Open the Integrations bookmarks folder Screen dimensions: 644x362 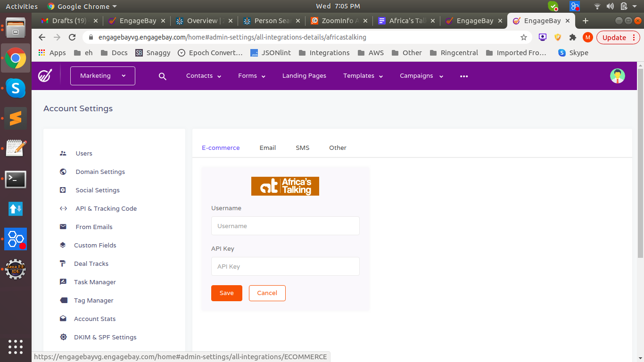(x=324, y=53)
